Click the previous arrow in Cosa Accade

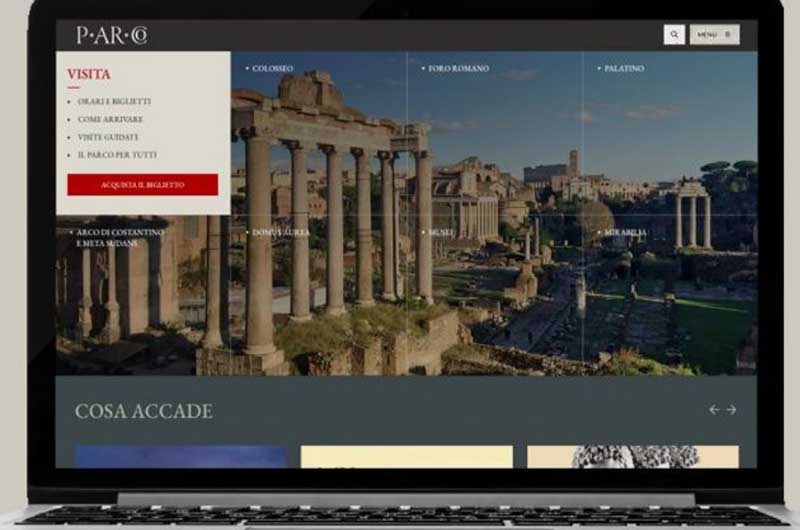(714, 410)
